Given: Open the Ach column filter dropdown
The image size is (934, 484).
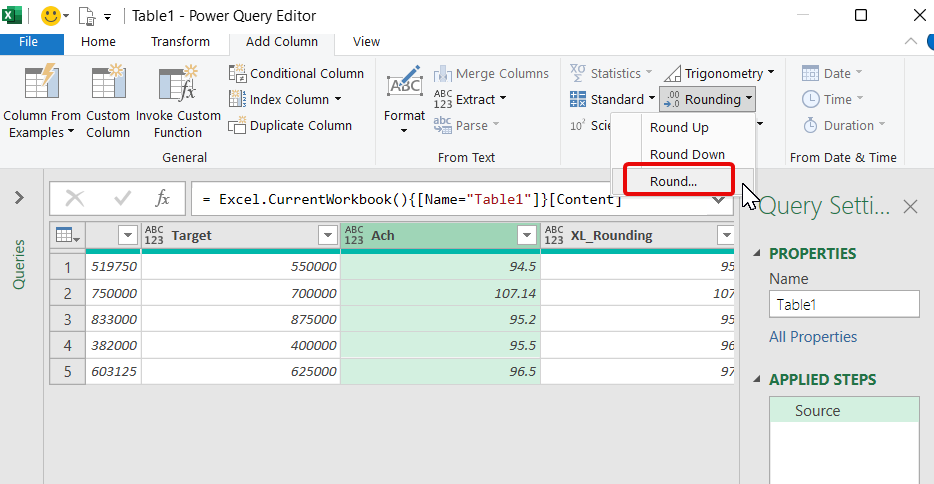Looking at the screenshot, I should coord(527,235).
